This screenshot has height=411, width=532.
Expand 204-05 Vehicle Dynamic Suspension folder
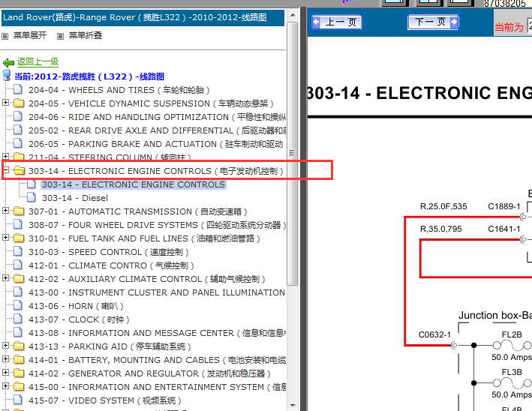tap(5, 103)
